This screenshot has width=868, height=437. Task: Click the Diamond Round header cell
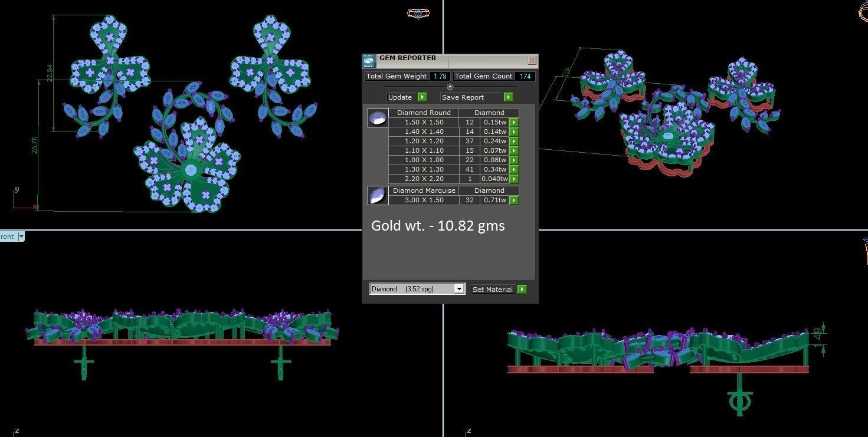coord(424,113)
